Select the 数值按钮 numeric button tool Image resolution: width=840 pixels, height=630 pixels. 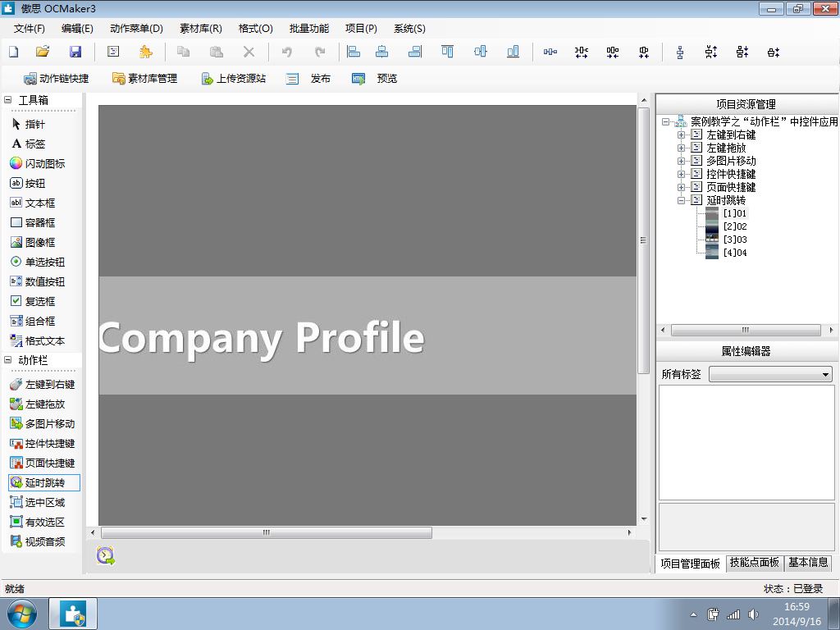(x=38, y=282)
